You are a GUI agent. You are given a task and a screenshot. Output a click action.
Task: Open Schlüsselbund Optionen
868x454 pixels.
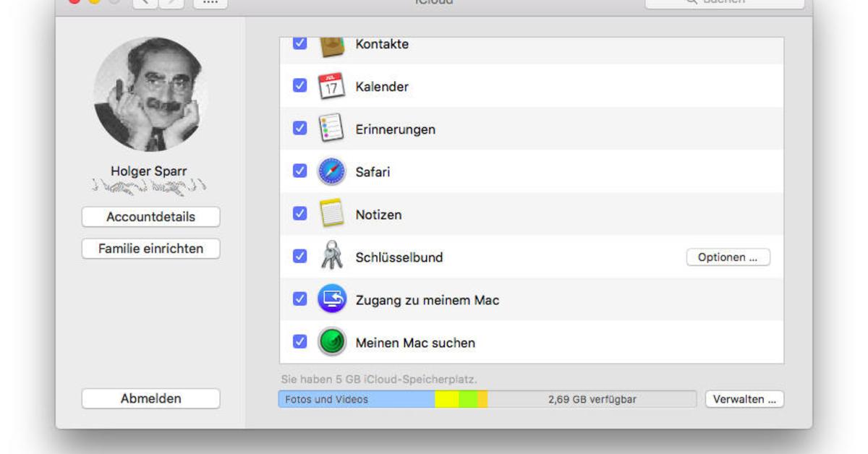point(728,257)
